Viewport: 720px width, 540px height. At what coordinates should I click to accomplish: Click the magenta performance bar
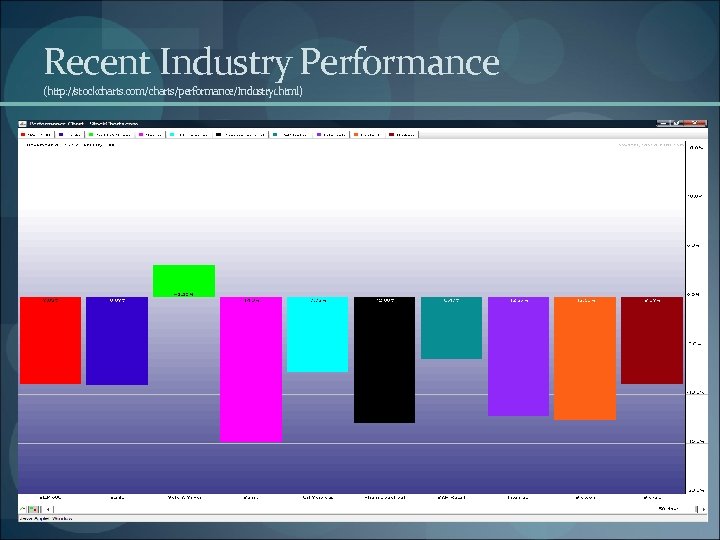(x=251, y=369)
